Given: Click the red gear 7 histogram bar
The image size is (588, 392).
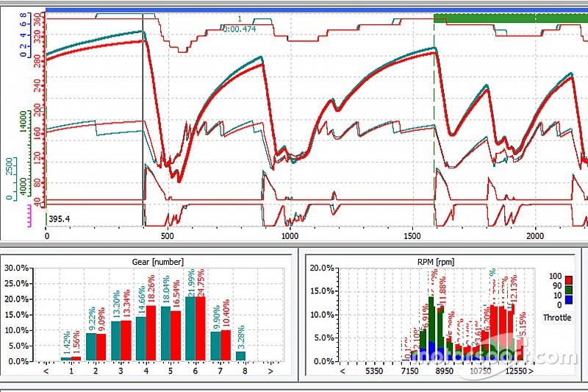Looking at the screenshot, I should click(x=226, y=346).
